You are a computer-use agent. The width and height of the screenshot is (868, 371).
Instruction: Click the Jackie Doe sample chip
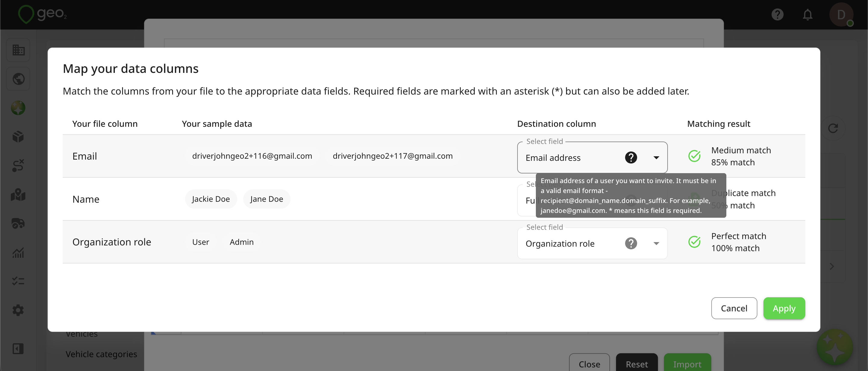pyautogui.click(x=211, y=199)
